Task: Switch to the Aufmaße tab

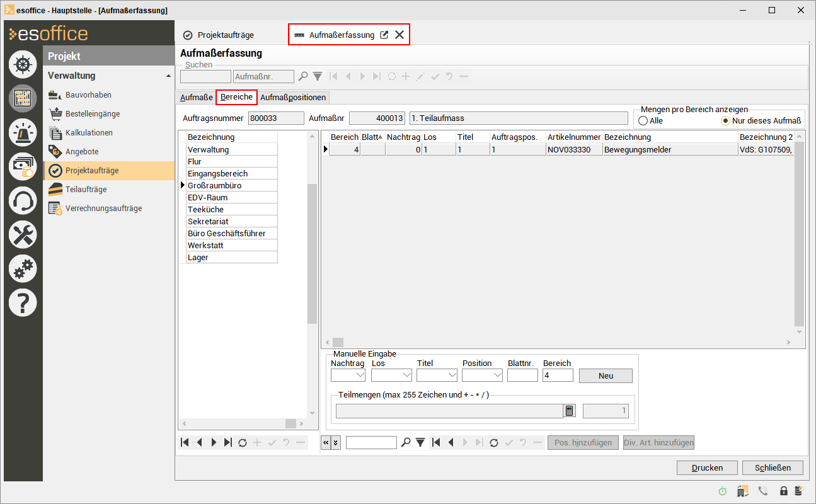Action: click(196, 98)
